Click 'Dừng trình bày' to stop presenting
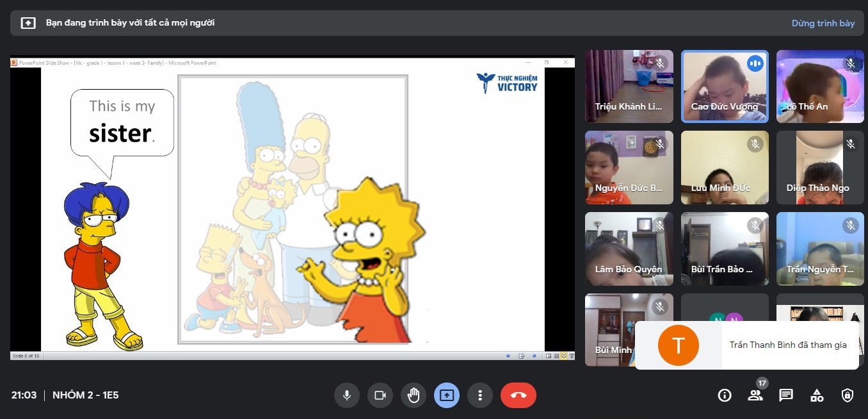Viewport: 868px width, 419px height. pos(823,23)
